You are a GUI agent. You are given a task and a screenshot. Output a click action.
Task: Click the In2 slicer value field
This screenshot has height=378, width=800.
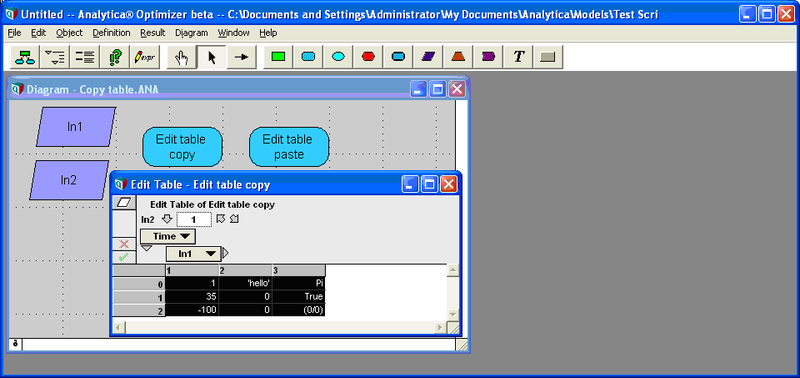[194, 220]
